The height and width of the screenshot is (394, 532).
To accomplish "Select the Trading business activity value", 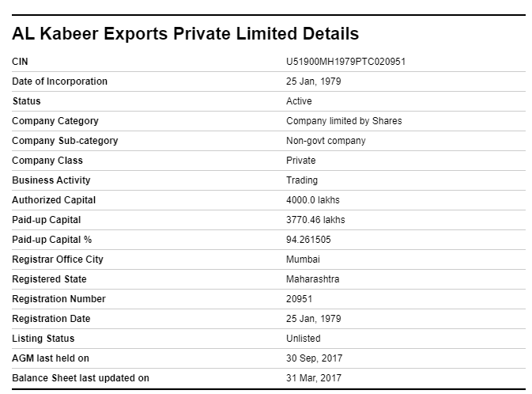I will (302, 180).
